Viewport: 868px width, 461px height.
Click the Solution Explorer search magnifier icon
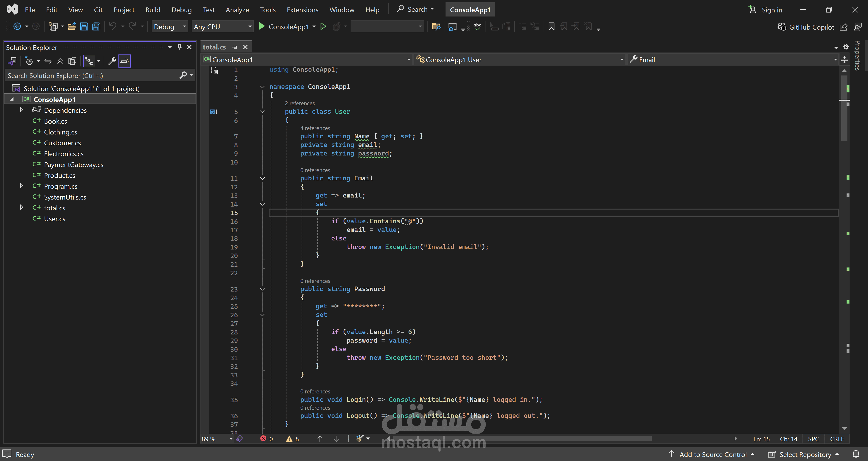click(x=183, y=75)
